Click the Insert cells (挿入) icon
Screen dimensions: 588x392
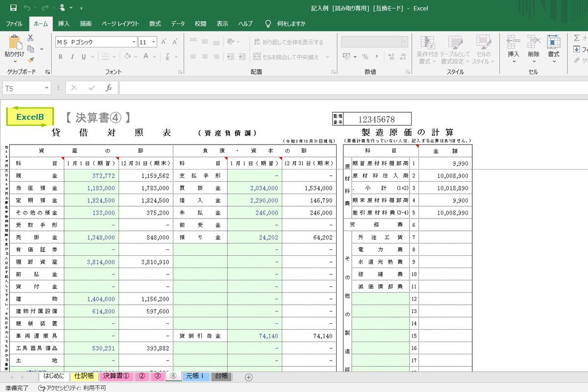pos(513,42)
